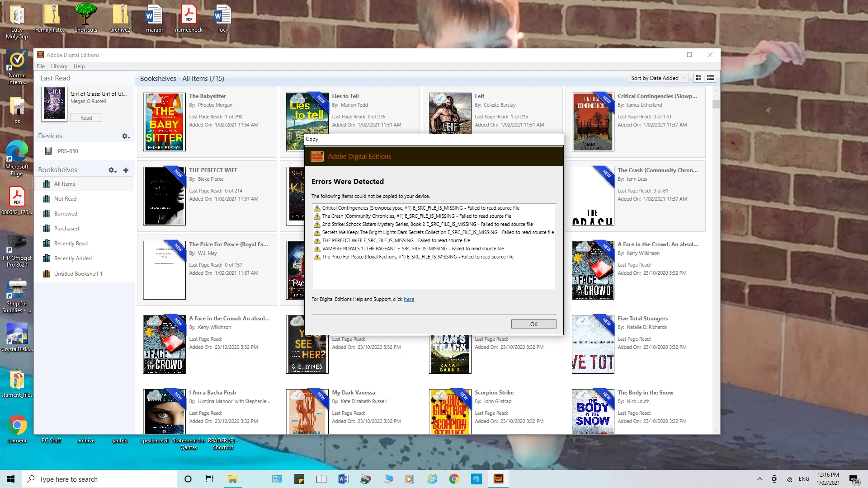This screenshot has width=868, height=488.
Task: Switch to list view icon
Action: click(711, 78)
